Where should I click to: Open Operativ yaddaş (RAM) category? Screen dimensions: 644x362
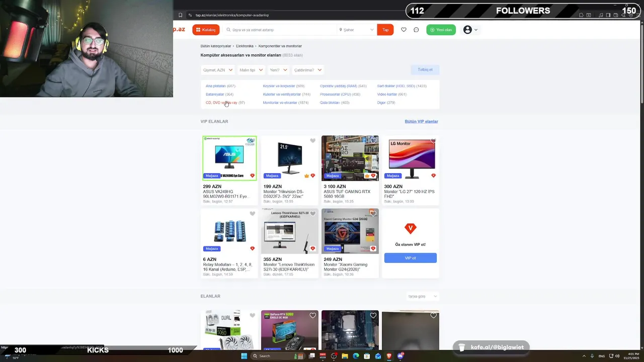point(338,86)
